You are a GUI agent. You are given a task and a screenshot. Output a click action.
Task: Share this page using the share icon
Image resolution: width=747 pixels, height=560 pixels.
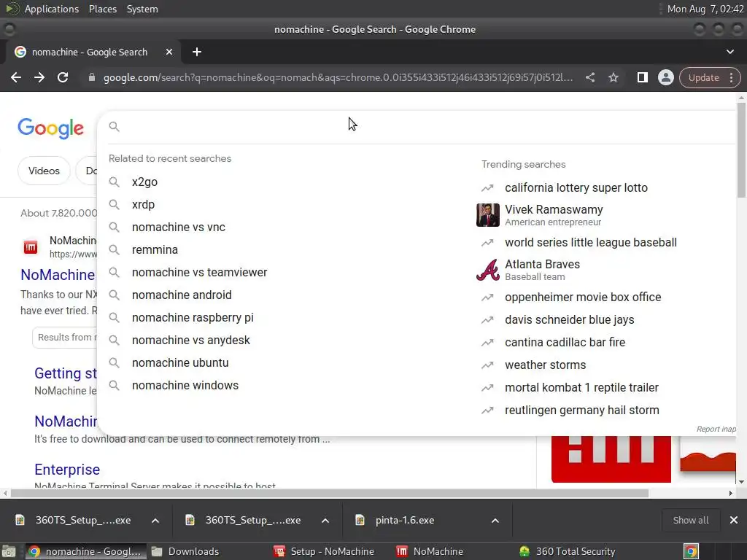[x=589, y=77]
